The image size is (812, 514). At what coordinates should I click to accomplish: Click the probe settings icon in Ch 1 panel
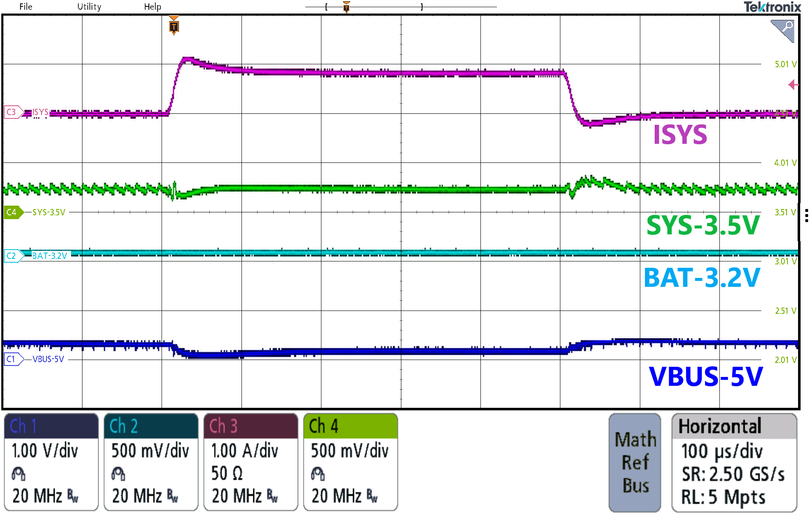click(x=19, y=473)
